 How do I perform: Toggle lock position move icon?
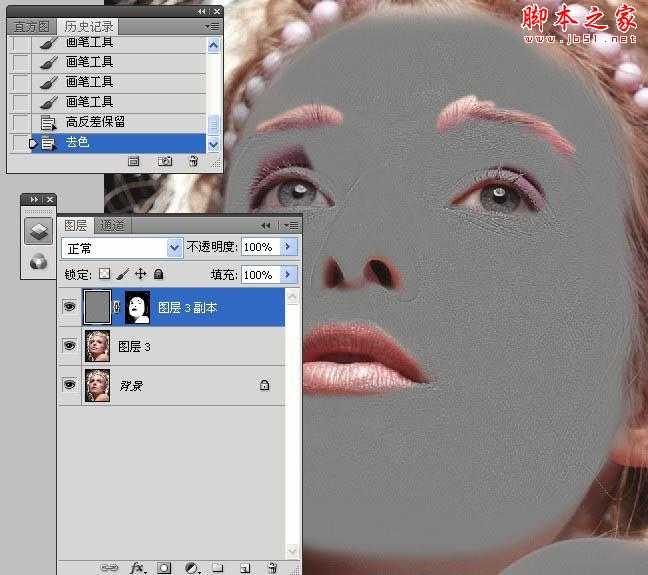(141, 274)
